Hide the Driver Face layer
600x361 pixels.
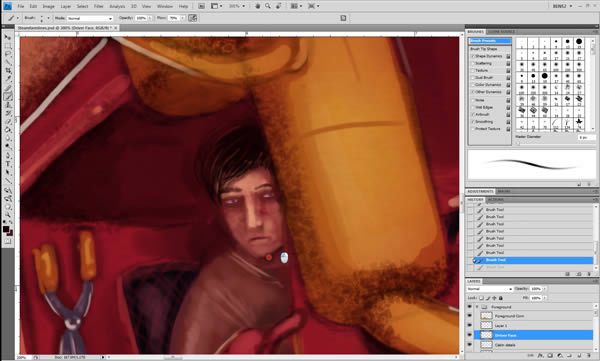(x=470, y=335)
